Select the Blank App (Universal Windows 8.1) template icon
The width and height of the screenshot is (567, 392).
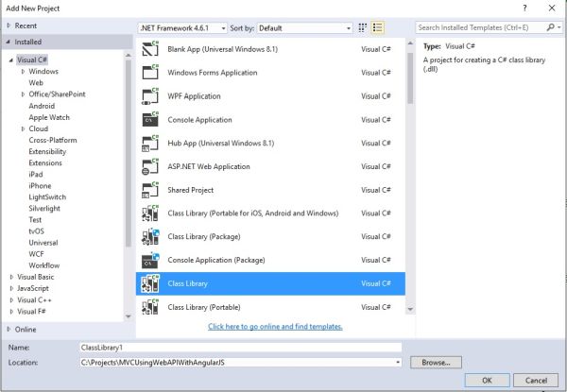click(x=150, y=49)
